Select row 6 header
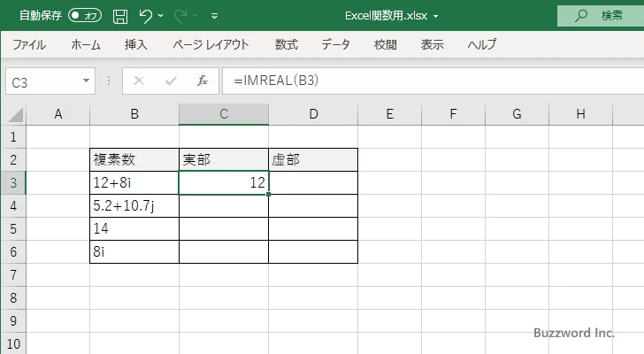 click(x=13, y=251)
